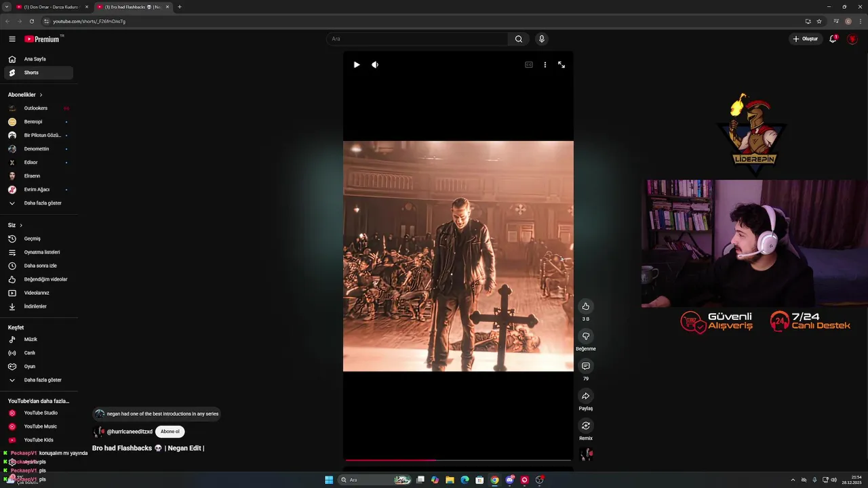
Task: Open Evrim Ağacı channel
Action: point(39,190)
